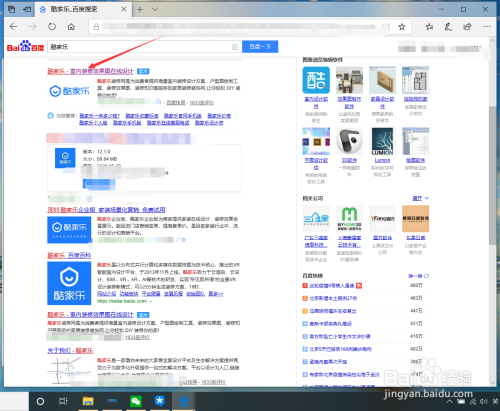Open the 酷家乐_百度百科 link
Image resolution: width=500 pixels, height=411 pixels.
click(x=69, y=255)
